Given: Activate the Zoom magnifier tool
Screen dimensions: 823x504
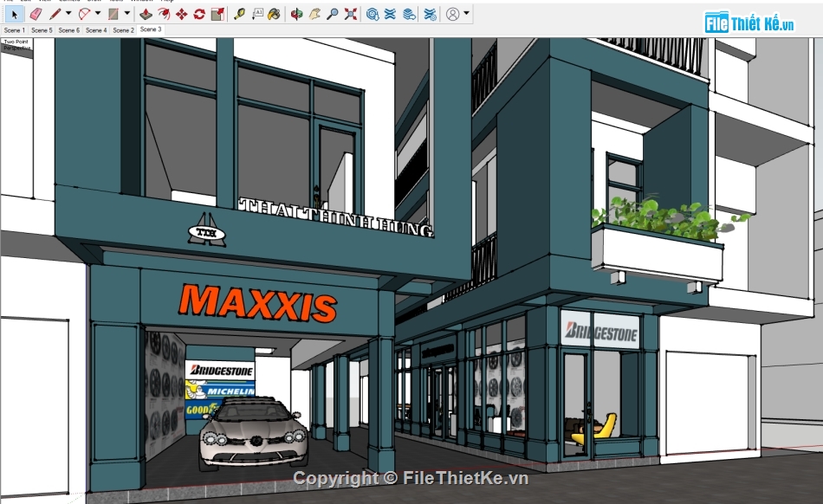Looking at the screenshot, I should [333, 14].
